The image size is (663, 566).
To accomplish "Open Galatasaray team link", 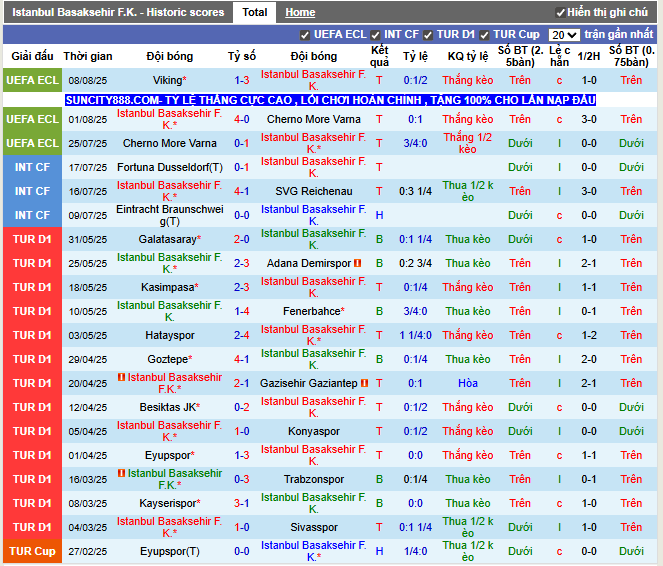I will click(x=167, y=239).
